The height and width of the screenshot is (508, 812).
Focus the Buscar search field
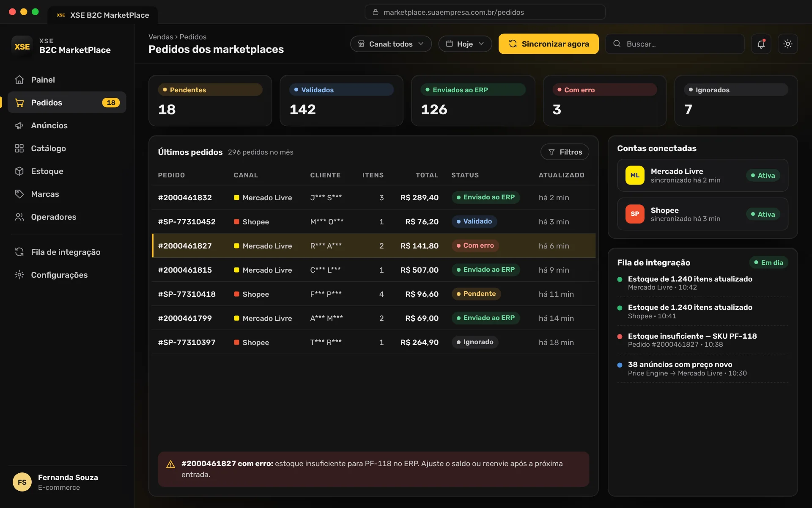point(675,44)
